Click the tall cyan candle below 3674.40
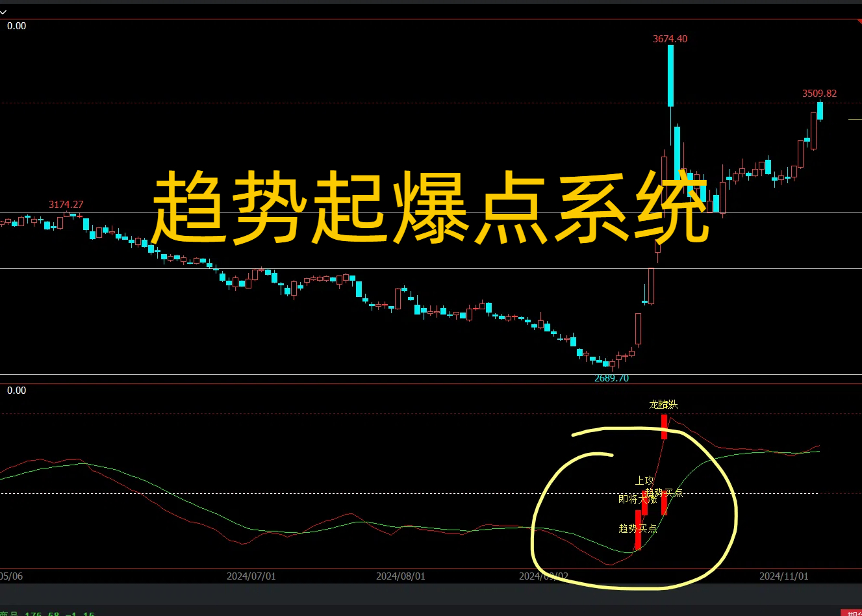Screen dimensions: 862x616 [670, 75]
